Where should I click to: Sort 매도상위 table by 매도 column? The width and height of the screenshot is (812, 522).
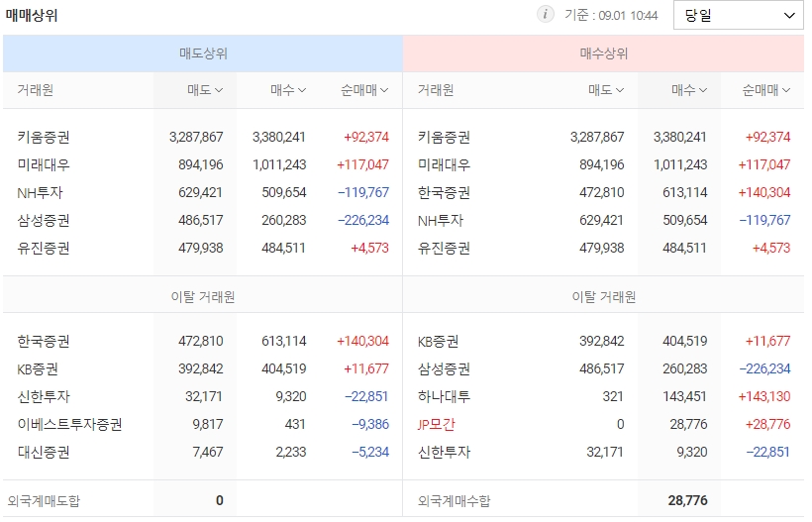click(x=205, y=90)
